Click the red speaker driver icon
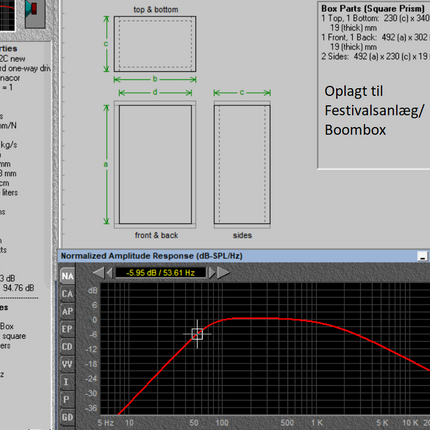 pyautogui.click(x=35, y=13)
